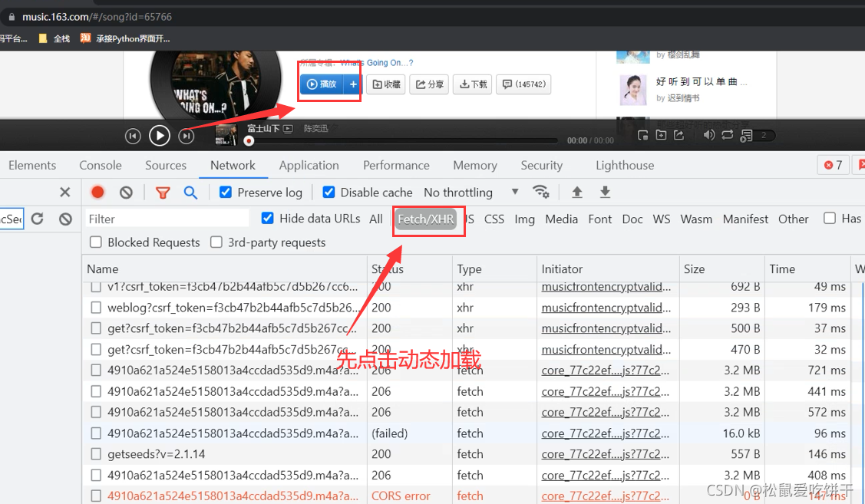865x504 pixels.
Task: Select checkbox for getseeds?v=2.1.14 row
Action: [x=96, y=454]
